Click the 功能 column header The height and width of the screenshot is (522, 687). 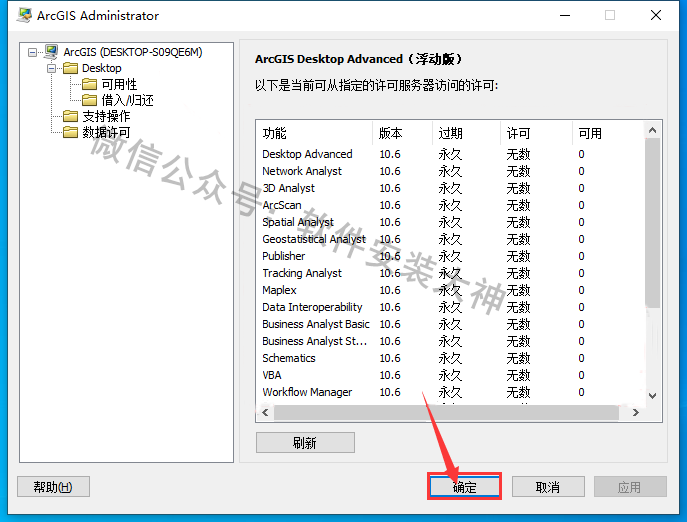tap(314, 133)
